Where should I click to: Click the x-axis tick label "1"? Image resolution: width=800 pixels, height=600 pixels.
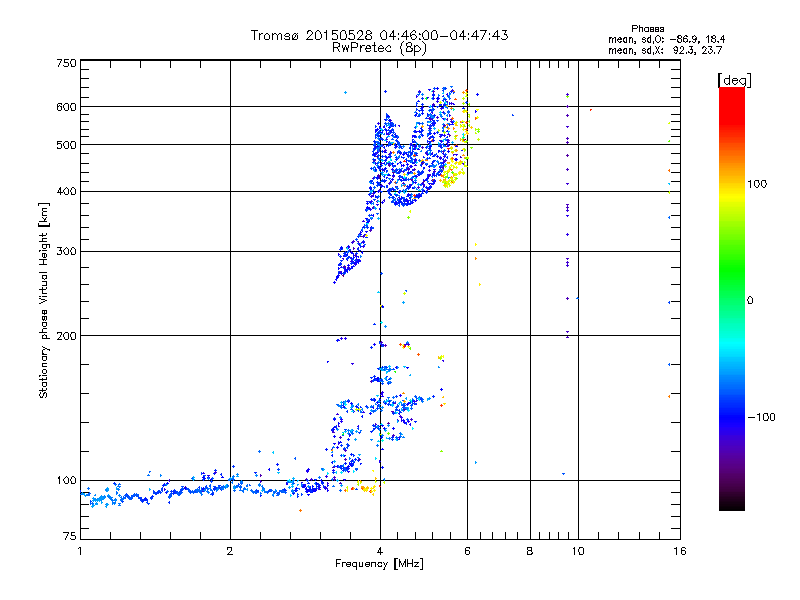[x=80, y=551]
